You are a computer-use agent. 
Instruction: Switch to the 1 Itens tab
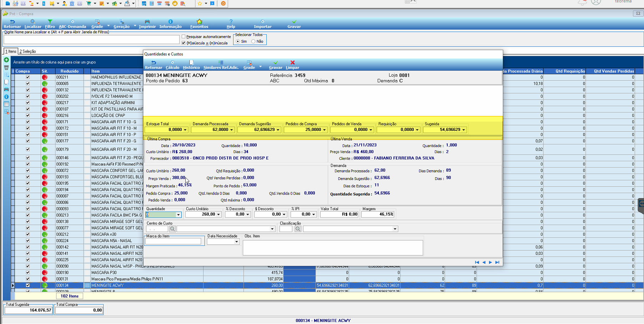[x=11, y=51]
